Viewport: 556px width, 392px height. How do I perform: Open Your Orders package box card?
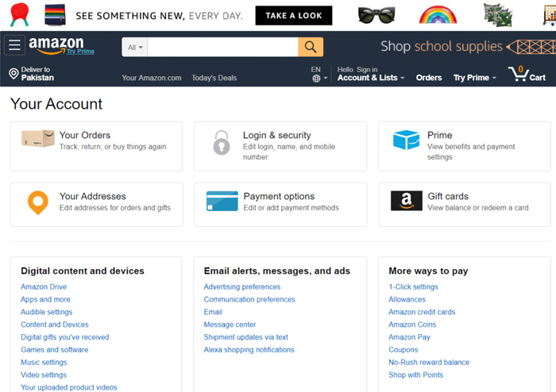[96, 146]
